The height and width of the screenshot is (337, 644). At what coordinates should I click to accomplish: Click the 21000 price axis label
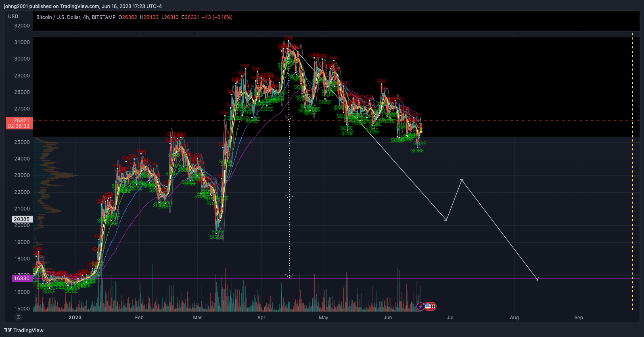click(22, 209)
